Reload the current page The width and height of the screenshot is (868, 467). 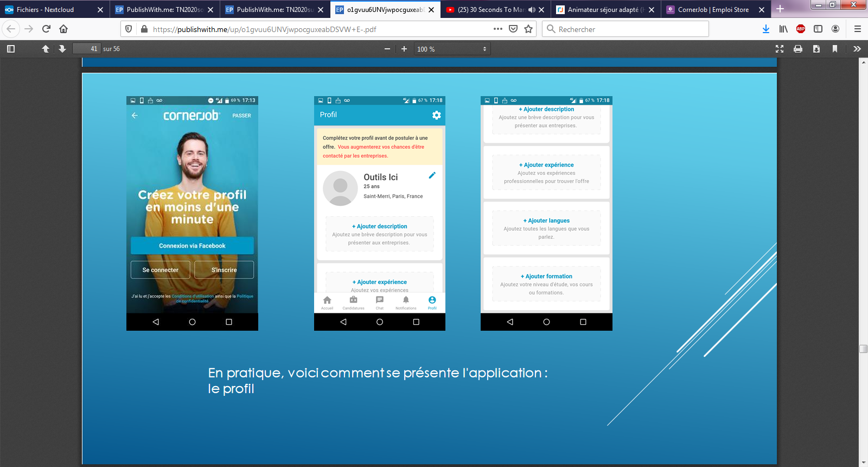click(x=46, y=29)
